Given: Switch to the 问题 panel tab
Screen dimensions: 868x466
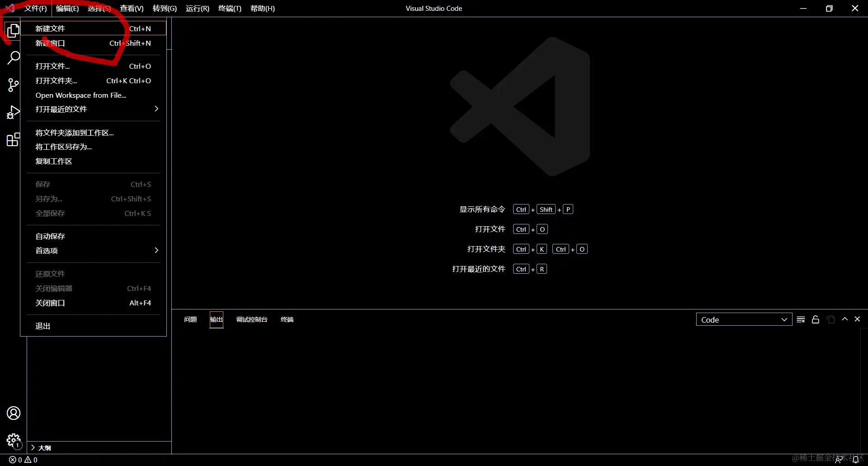Looking at the screenshot, I should click(190, 319).
